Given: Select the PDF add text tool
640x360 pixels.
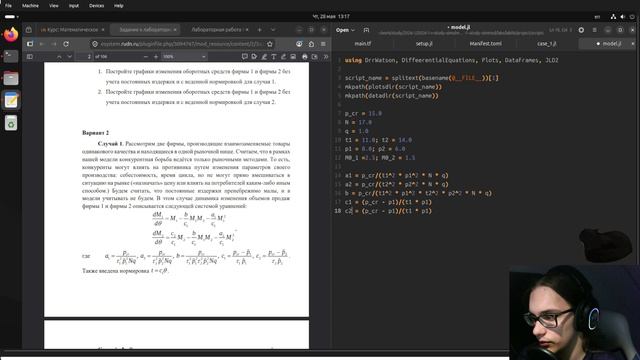Looking at the screenshot, I should point(274,57).
